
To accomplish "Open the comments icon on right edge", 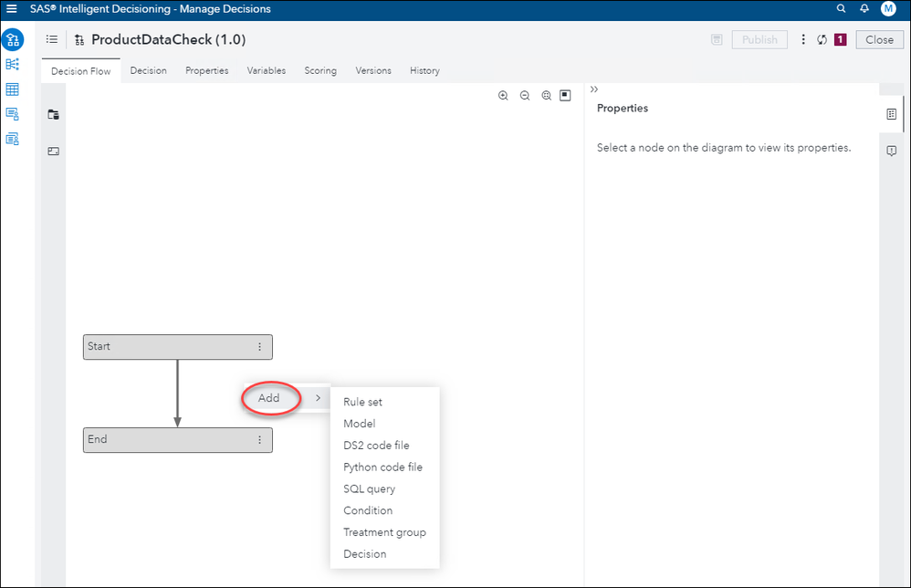I will [x=891, y=151].
